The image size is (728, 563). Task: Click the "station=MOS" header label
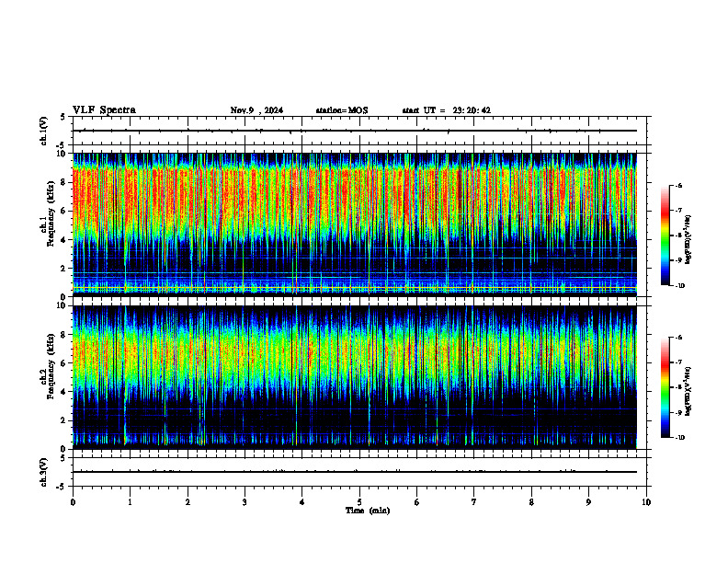(x=342, y=110)
